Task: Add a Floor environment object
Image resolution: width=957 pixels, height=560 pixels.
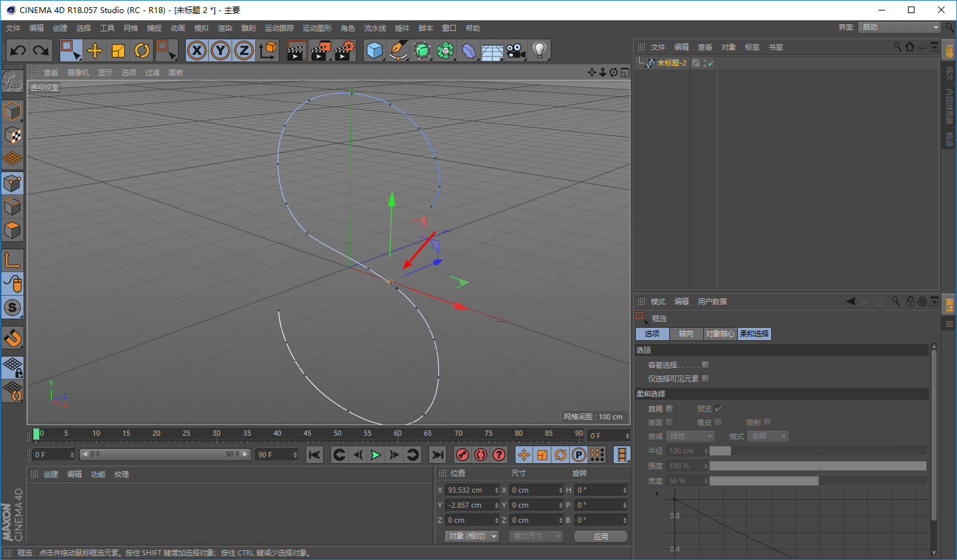Action: [x=493, y=50]
